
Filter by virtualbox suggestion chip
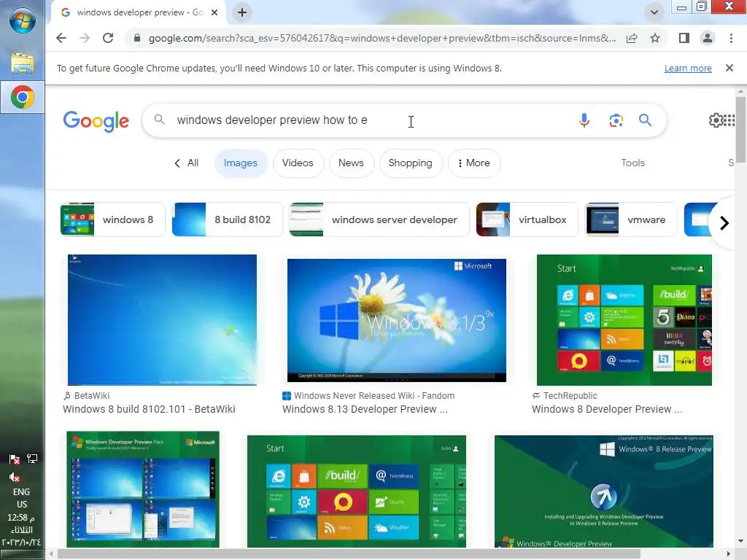pyautogui.click(x=527, y=219)
